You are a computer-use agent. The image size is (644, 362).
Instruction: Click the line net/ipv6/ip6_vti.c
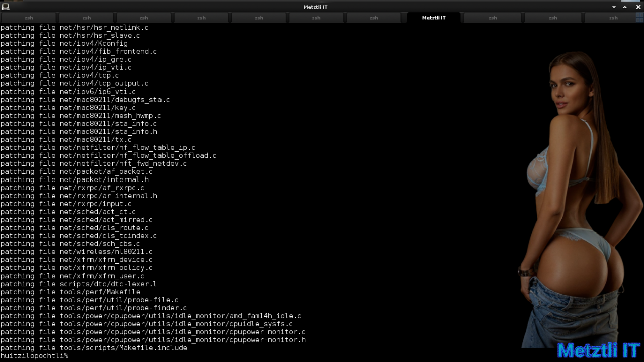(x=68, y=92)
